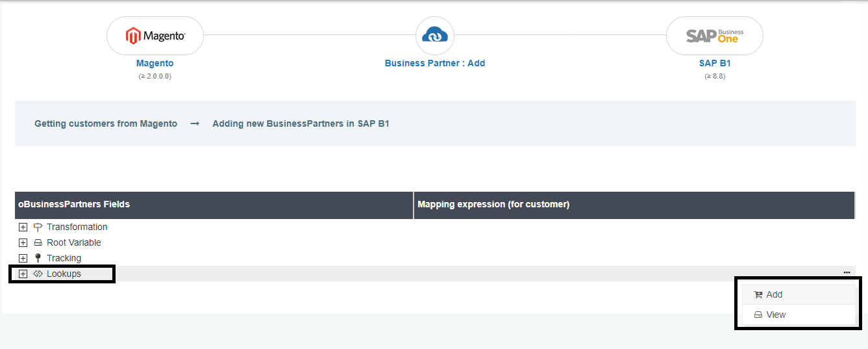
Task: Expand the Lookups node
Action: [x=23, y=274]
